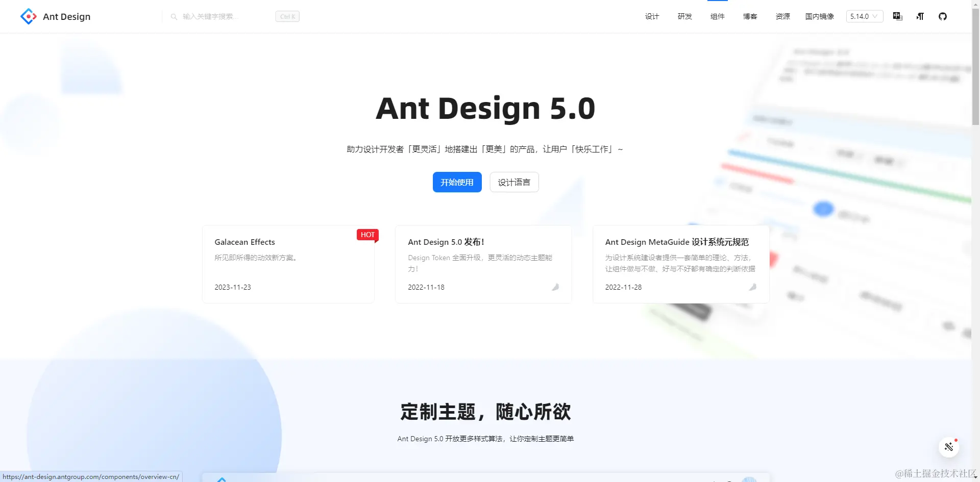Toggle the RTL text direction icon
The image size is (980, 482).
pos(920,16)
